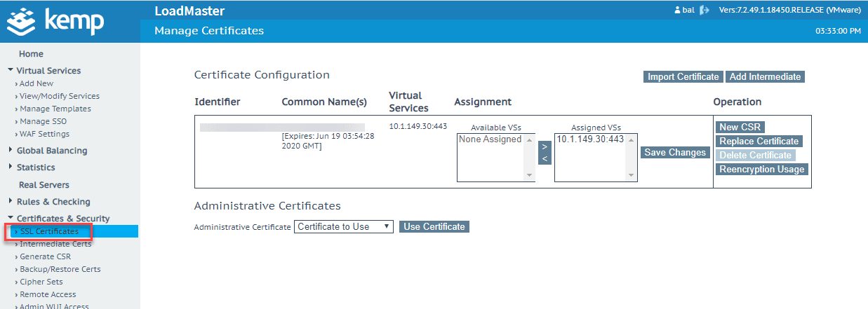The width and height of the screenshot is (868, 309).
Task: Open Manage Templates
Action: (x=55, y=109)
